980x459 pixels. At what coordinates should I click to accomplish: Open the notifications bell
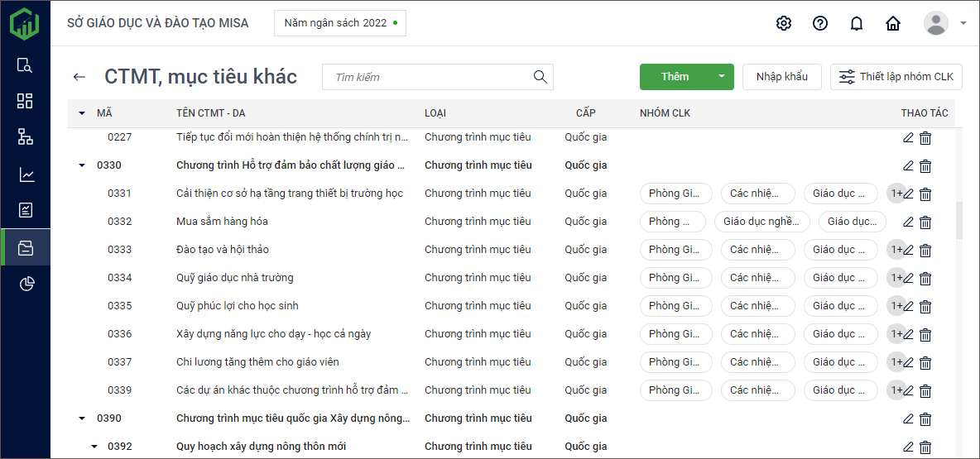(x=857, y=23)
